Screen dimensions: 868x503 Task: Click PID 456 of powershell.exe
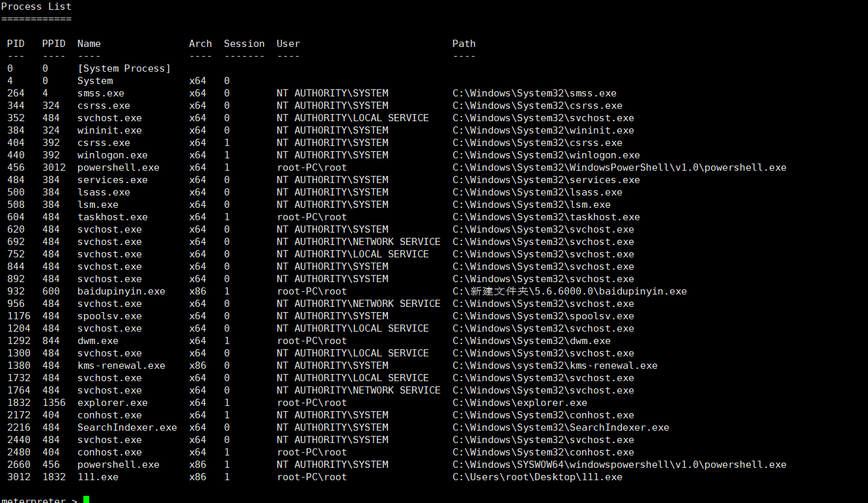click(x=16, y=167)
